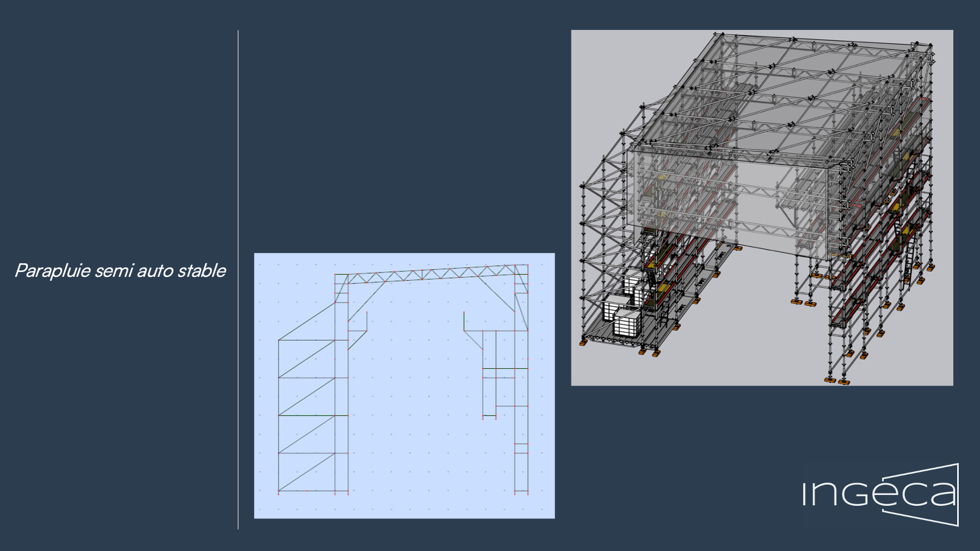Select the 3D scaffolding model image
Viewport: 980px width, 551px height.
pos(762,207)
